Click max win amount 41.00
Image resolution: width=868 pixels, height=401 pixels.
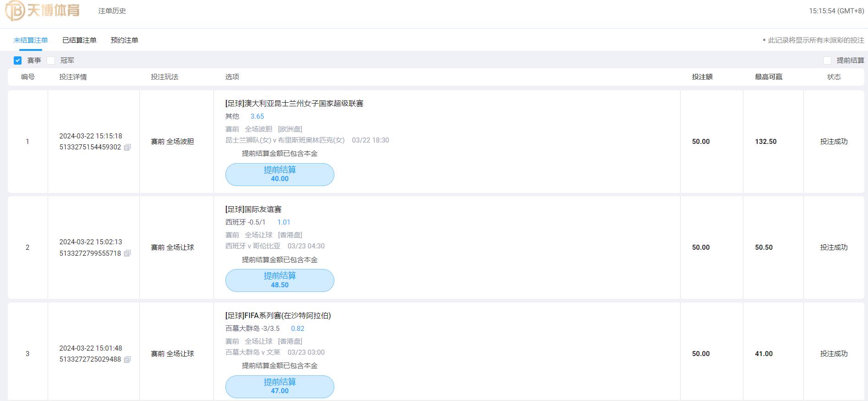pos(764,354)
